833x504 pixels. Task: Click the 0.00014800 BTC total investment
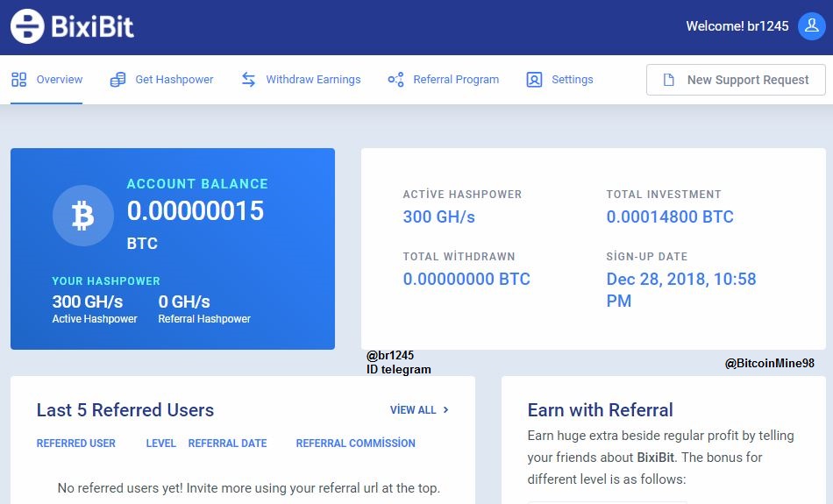tap(670, 217)
